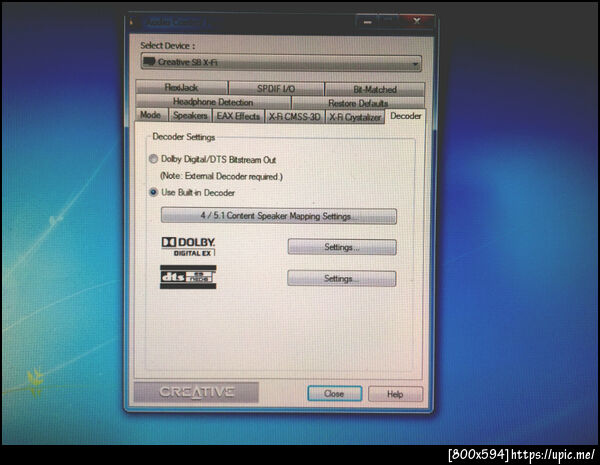Click the 'Decoder Settings' group label
Screen dimensions: 600x465
coord(184,137)
